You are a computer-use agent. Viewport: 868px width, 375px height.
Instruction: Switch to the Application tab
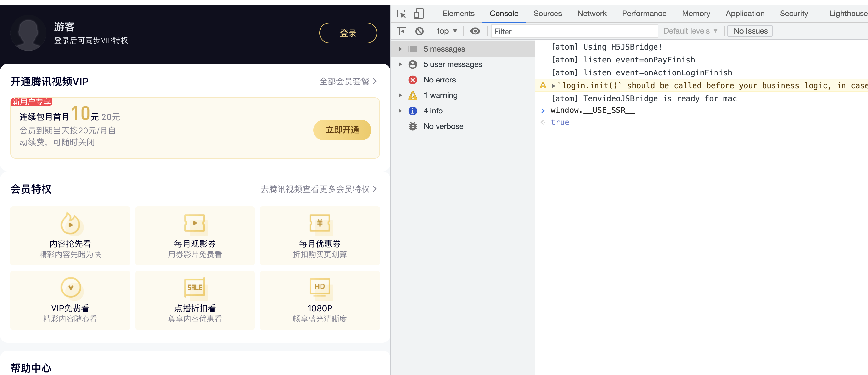click(x=745, y=14)
